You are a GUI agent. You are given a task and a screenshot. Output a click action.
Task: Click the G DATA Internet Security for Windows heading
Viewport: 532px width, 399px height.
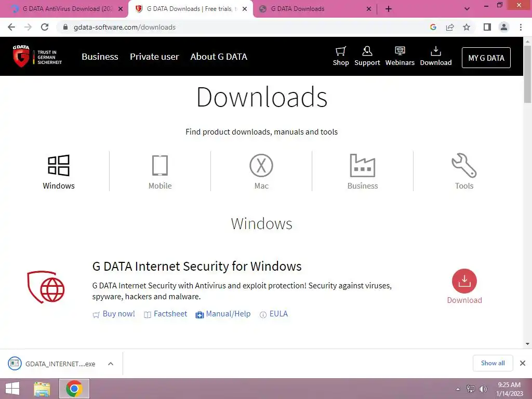[x=197, y=266]
